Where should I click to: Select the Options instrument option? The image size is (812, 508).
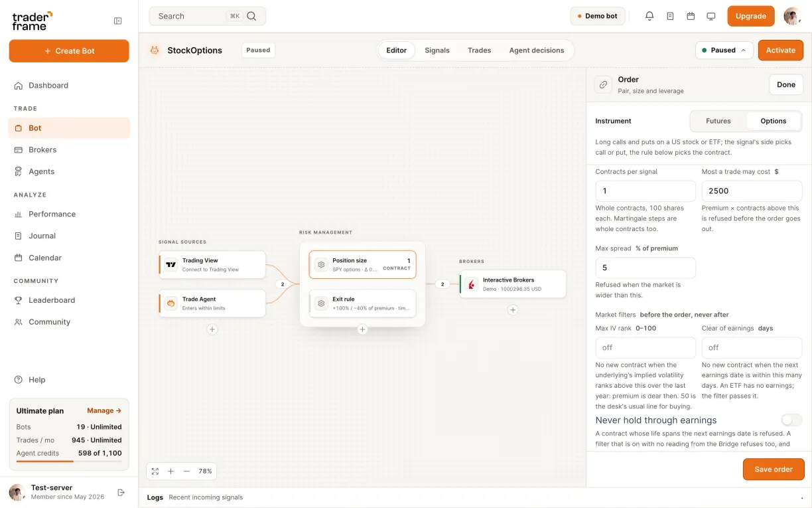(774, 121)
